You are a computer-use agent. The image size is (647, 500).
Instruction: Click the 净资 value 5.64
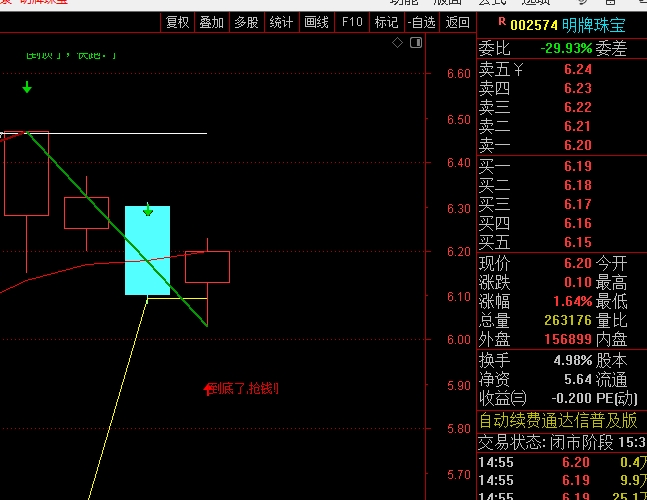[578, 379]
